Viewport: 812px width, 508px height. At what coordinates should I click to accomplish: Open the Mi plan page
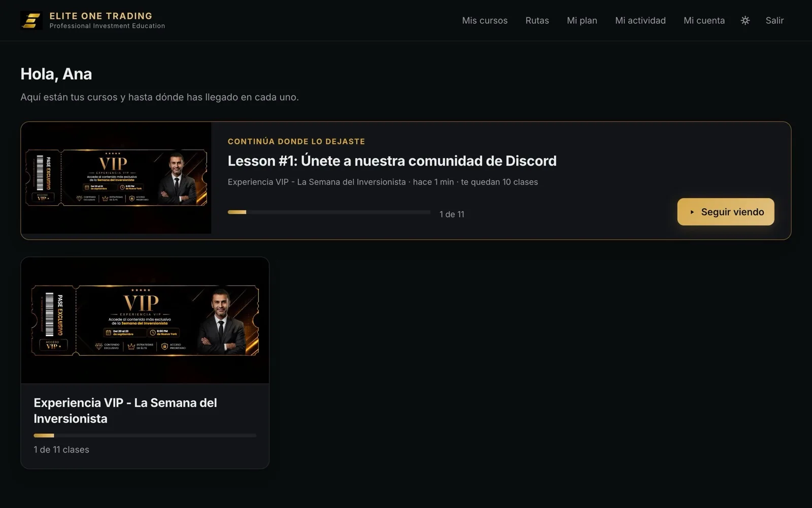coord(582,20)
